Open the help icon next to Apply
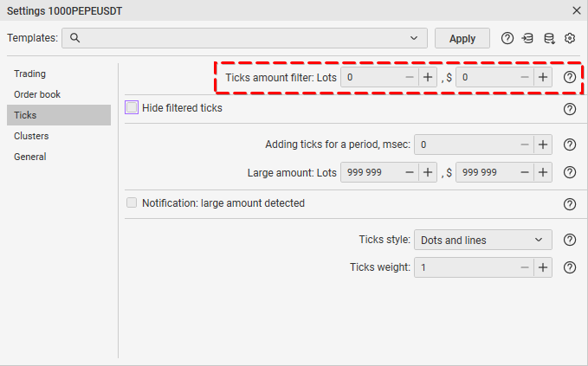 507,38
